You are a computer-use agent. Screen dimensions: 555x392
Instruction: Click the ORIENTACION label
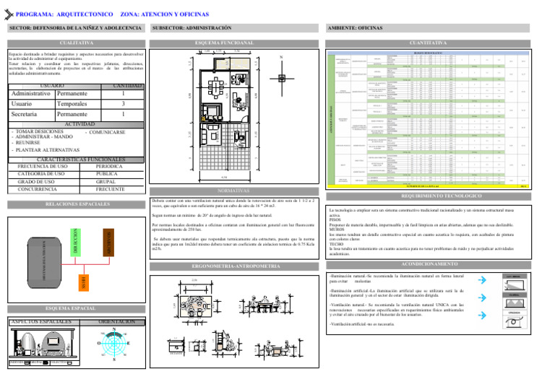[x=117, y=322]
